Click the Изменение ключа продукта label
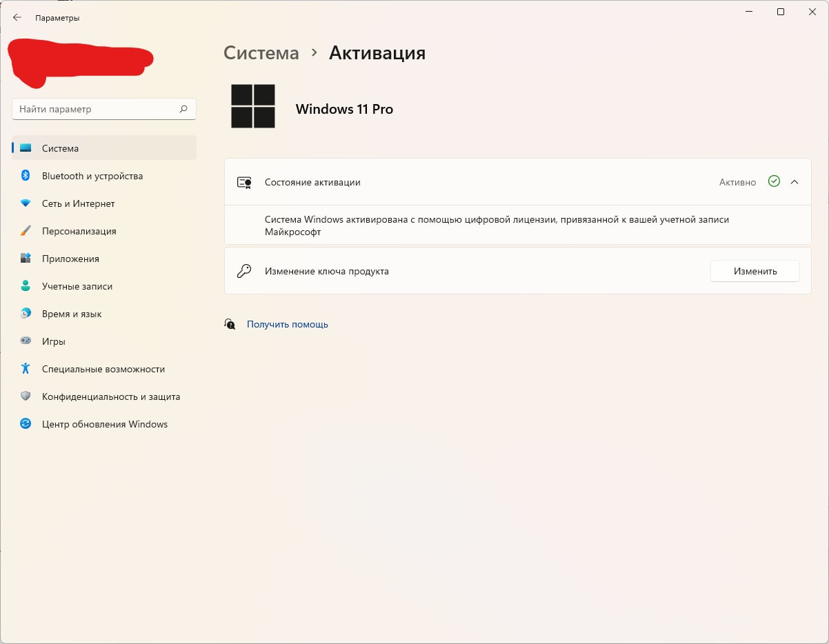 327,272
